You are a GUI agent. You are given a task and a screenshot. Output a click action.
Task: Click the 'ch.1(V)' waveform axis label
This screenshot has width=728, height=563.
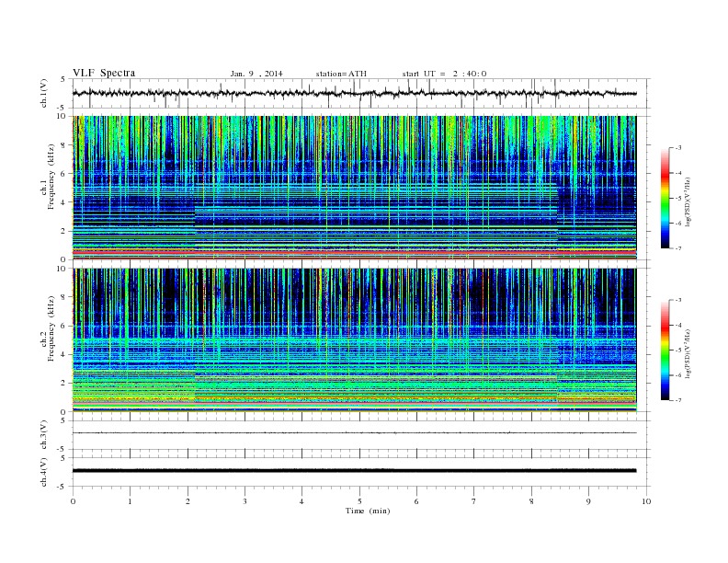coord(44,93)
